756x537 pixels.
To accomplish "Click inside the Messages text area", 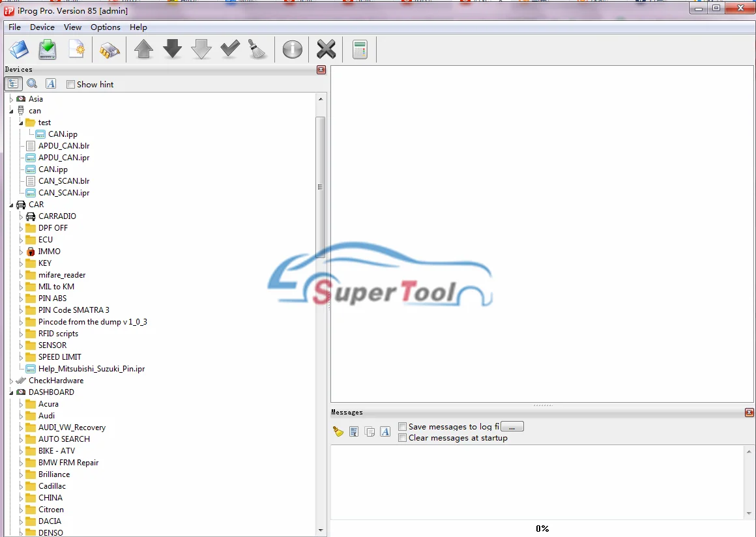I will coord(538,482).
